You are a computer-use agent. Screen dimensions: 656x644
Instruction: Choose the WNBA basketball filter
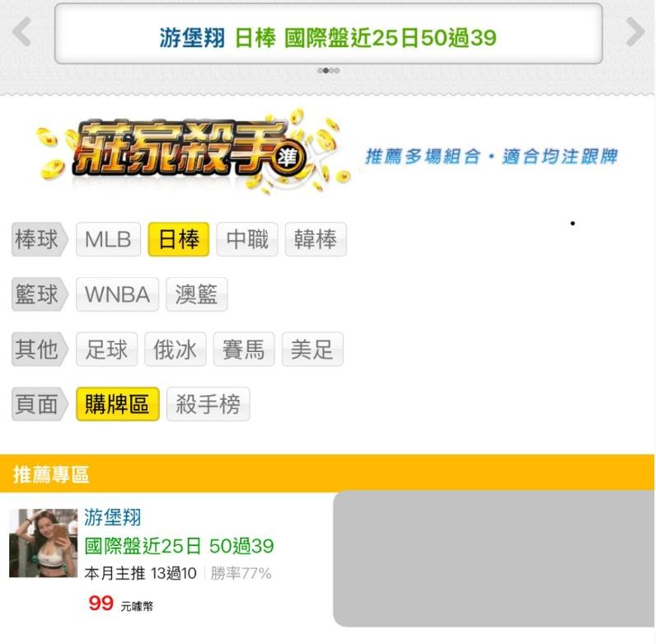pyautogui.click(x=117, y=294)
